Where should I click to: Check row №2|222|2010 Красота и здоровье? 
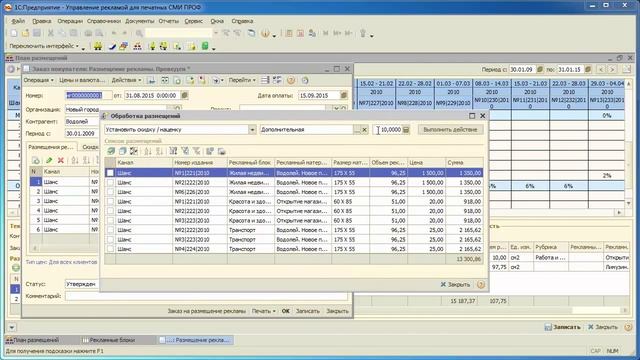(x=110, y=211)
